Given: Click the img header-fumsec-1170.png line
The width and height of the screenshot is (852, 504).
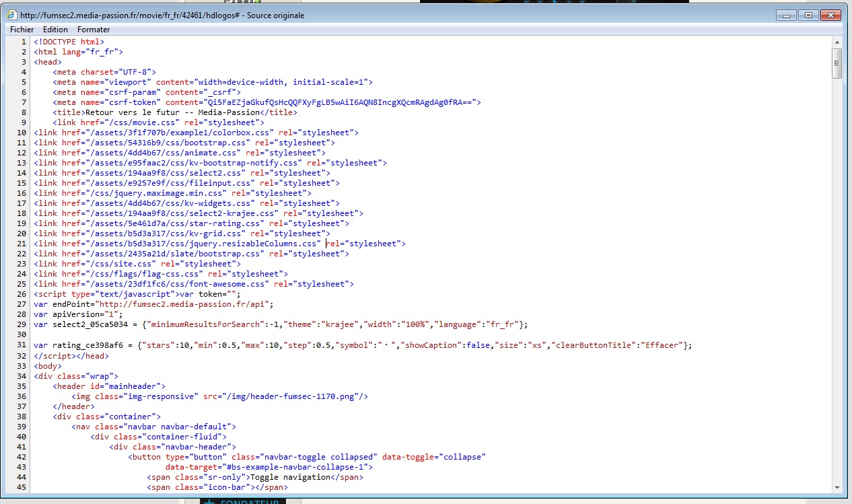Looking at the screenshot, I should click(x=220, y=396).
